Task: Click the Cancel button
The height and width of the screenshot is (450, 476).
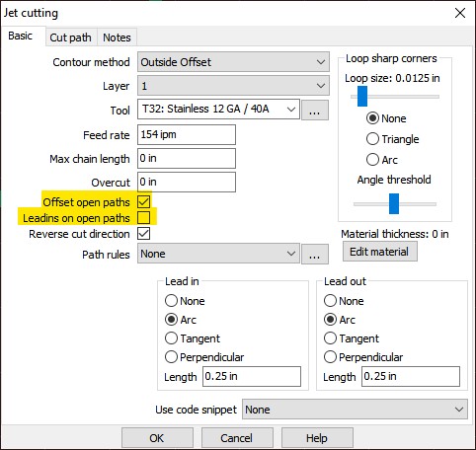Action: pyautogui.click(x=237, y=438)
